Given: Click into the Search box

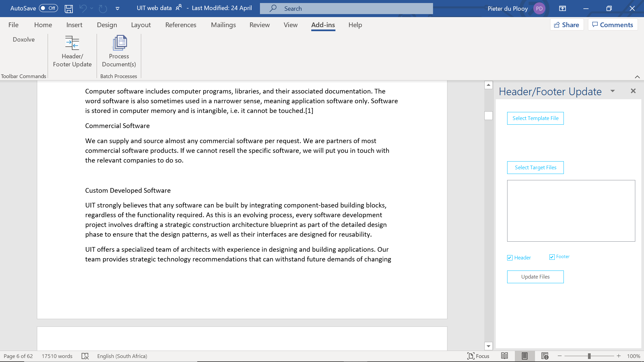Looking at the screenshot, I should (346, 8).
